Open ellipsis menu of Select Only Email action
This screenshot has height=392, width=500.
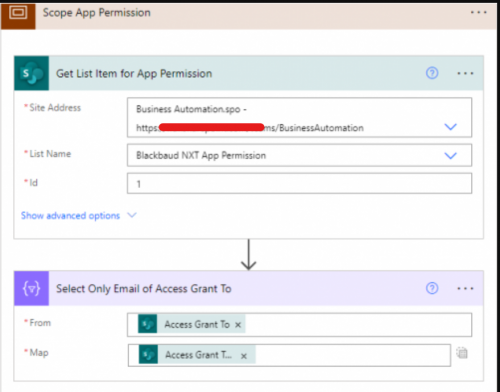click(465, 288)
